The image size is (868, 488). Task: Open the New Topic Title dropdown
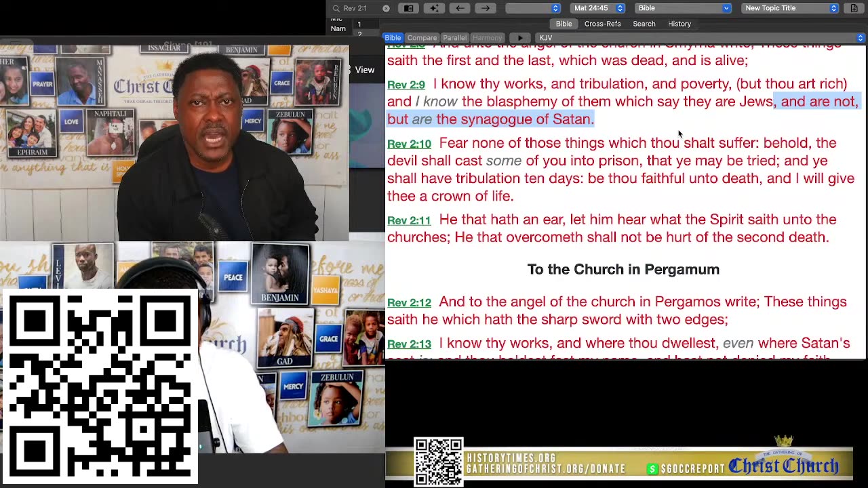pyautogui.click(x=790, y=8)
